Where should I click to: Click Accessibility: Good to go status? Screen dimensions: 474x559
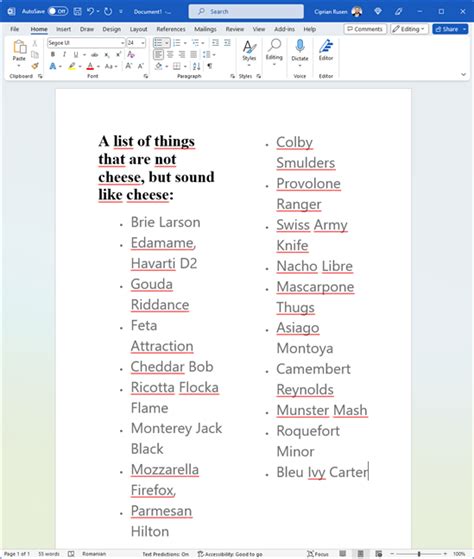pos(230,554)
